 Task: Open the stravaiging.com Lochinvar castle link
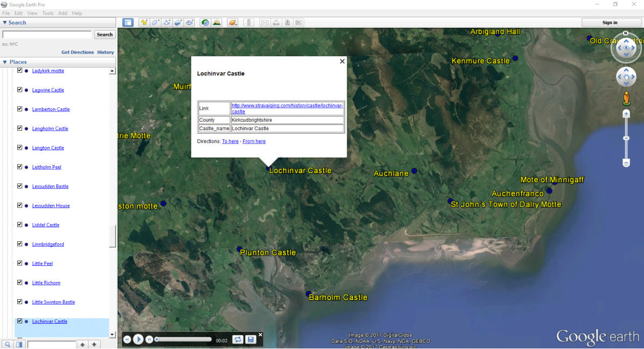click(287, 108)
